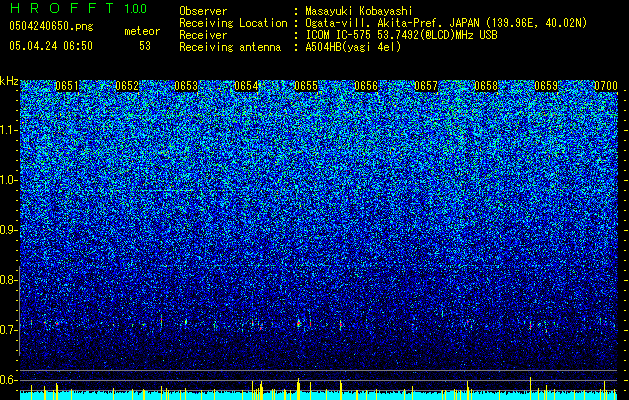Click the 0.7 kHz axis label

coord(9,330)
